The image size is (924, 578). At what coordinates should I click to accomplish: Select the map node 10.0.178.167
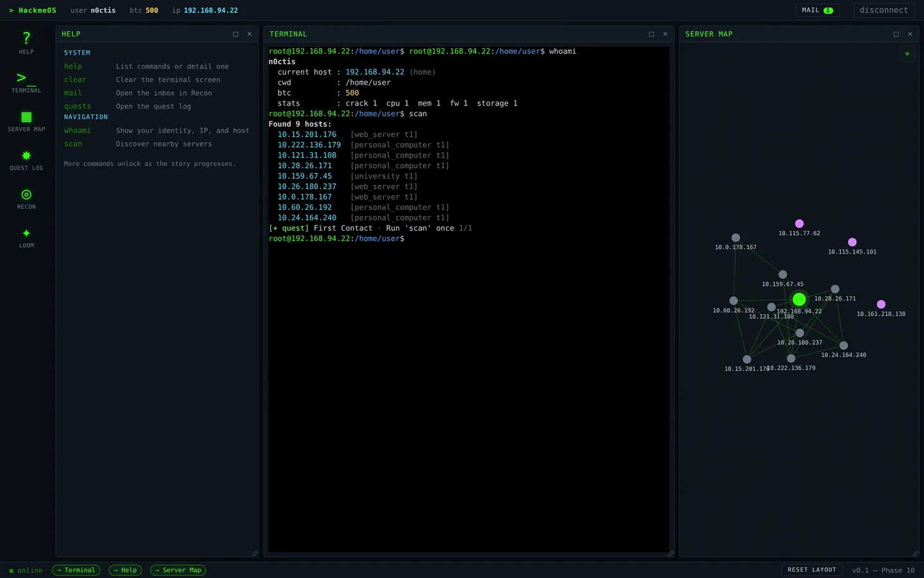click(736, 238)
